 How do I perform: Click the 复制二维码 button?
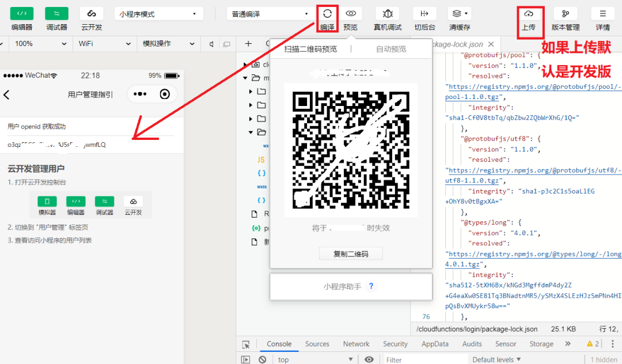click(x=351, y=254)
